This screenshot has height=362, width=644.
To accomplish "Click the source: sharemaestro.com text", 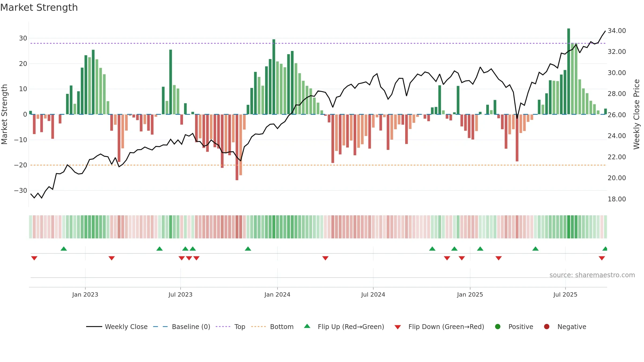I will [x=592, y=275].
